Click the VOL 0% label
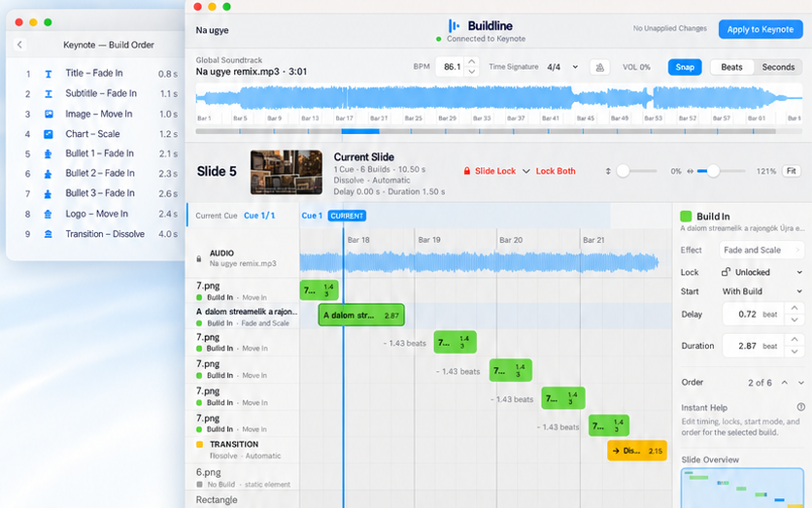 tap(636, 67)
